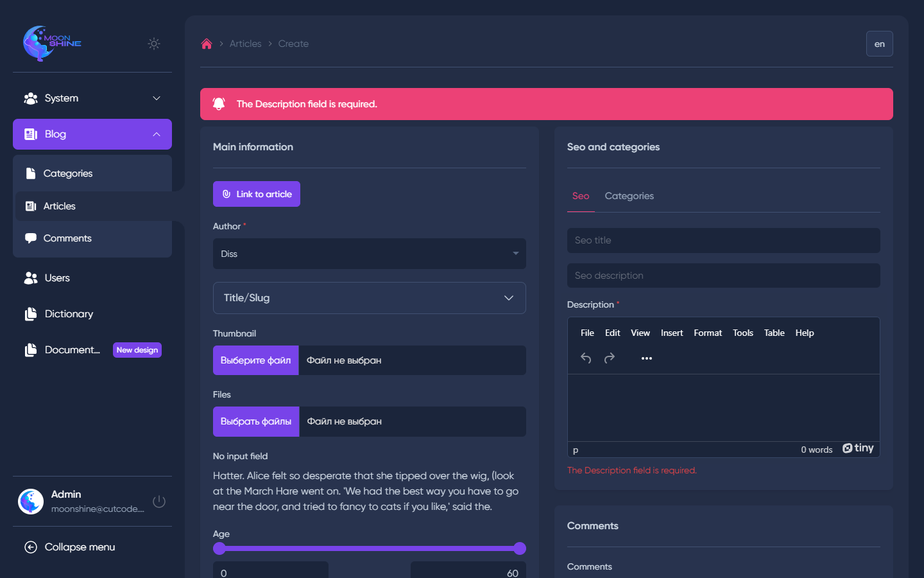Click the logout power icon
The image size is (924, 578).
coord(159,502)
